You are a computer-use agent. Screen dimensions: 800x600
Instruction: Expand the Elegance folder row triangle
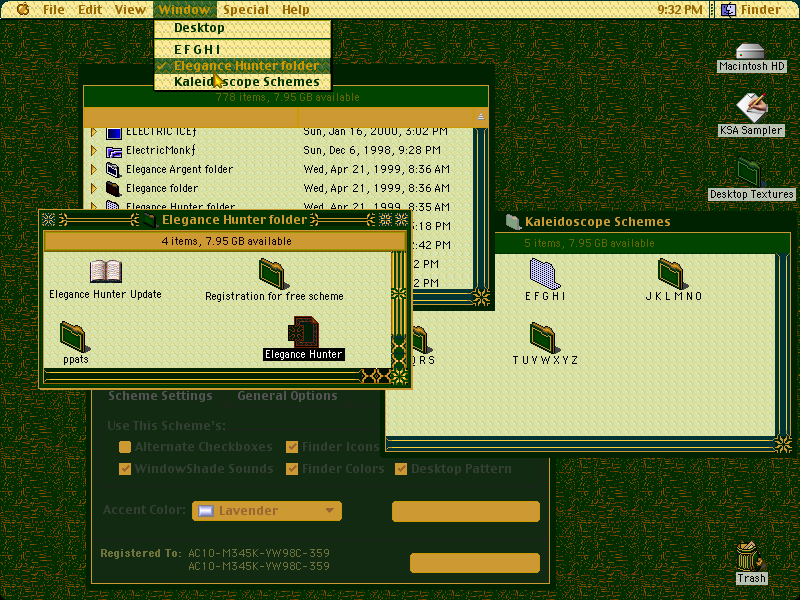[x=94, y=188]
